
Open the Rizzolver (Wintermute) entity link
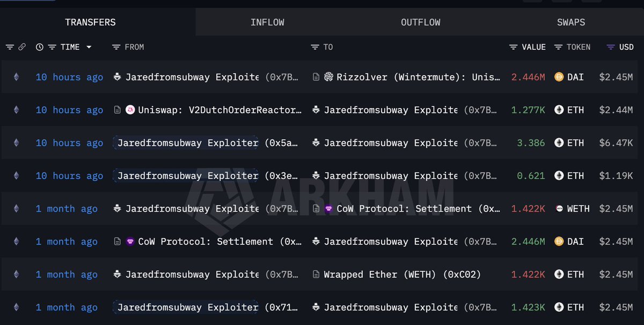click(x=418, y=77)
